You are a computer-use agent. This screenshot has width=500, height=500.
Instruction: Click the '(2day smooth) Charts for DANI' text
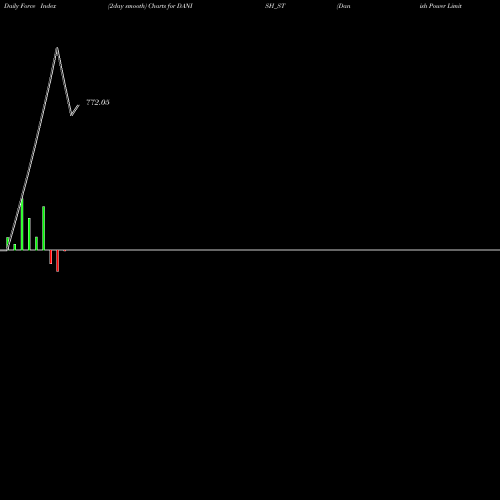coord(150,6)
